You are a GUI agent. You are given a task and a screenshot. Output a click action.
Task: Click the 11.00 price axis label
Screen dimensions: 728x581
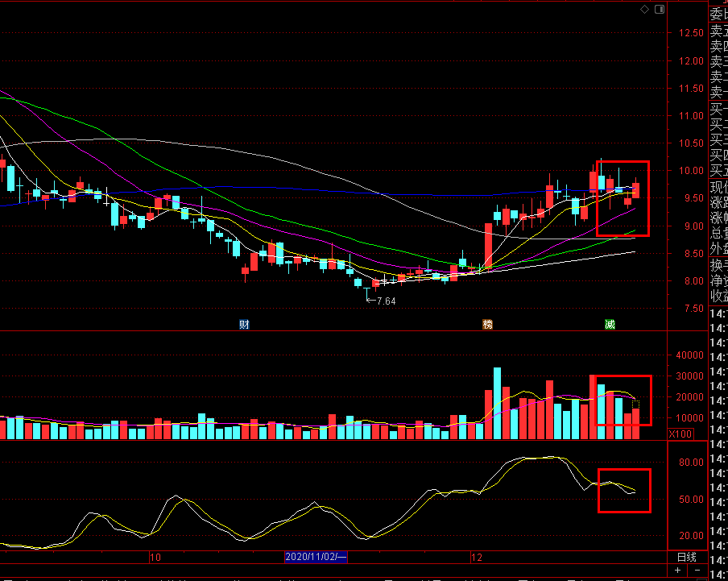coord(691,116)
